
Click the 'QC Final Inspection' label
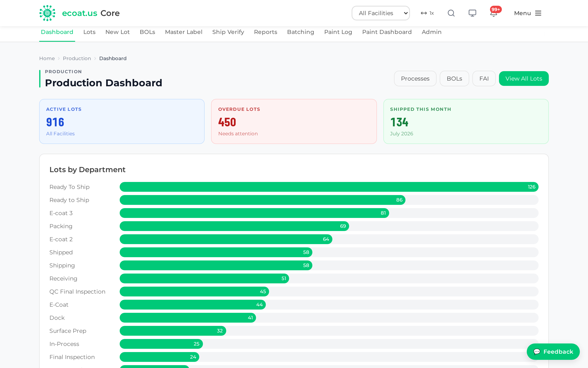tap(77, 292)
